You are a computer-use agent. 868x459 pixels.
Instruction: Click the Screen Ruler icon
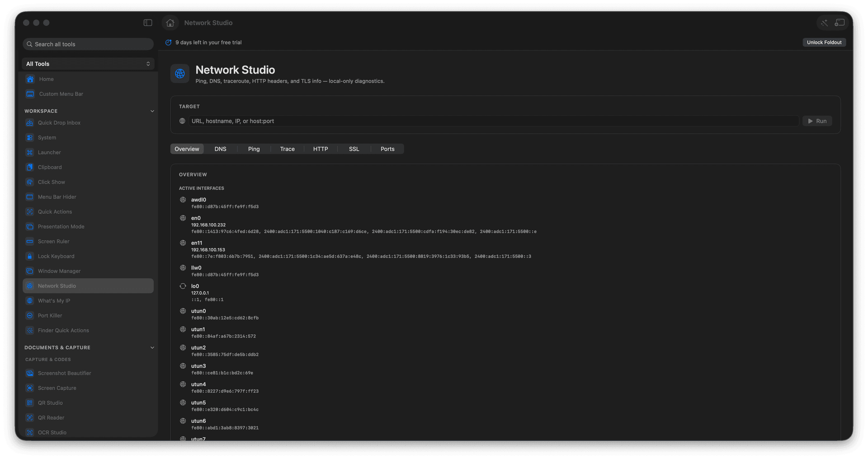coord(30,242)
